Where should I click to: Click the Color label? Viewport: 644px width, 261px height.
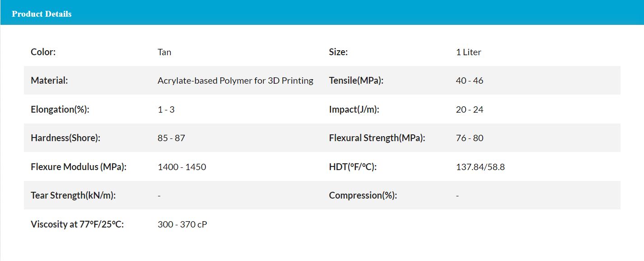[43, 52]
